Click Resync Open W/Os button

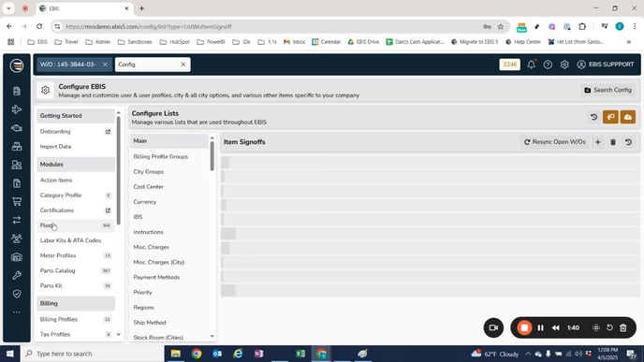[x=554, y=142]
